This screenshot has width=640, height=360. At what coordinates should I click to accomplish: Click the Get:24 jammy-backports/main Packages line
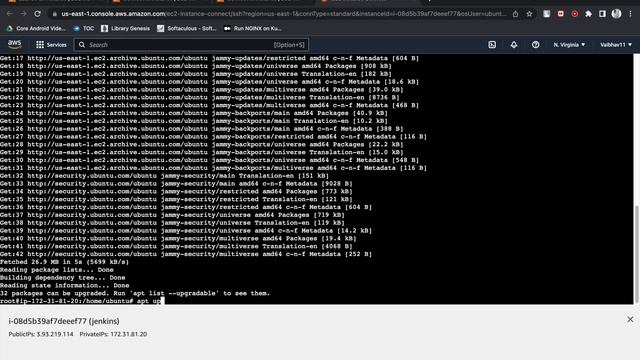(194, 113)
